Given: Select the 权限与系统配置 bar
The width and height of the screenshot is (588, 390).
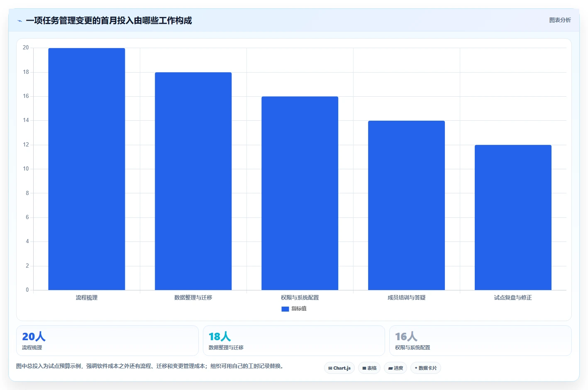Looking at the screenshot, I should 300,193.
